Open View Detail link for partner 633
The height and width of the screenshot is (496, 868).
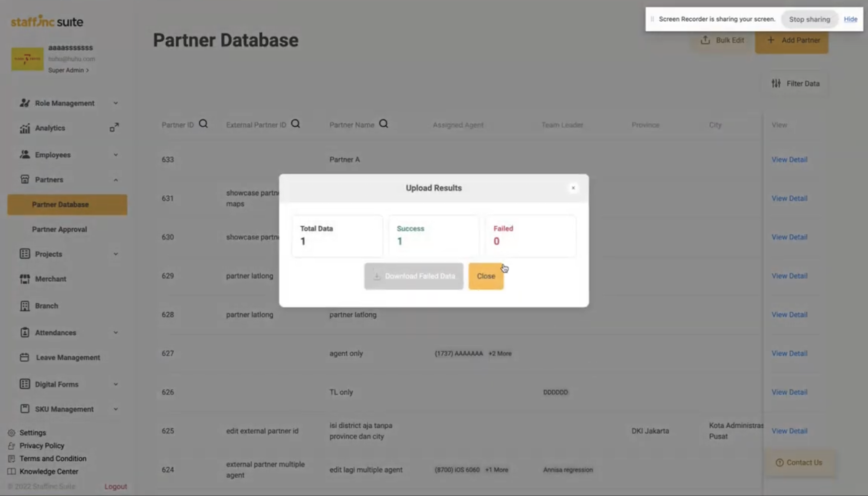tap(789, 159)
